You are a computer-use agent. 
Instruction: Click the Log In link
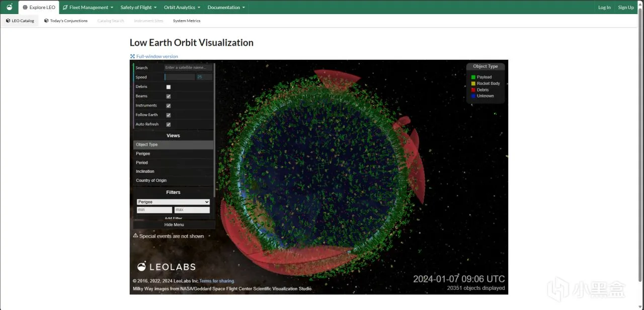(x=604, y=8)
